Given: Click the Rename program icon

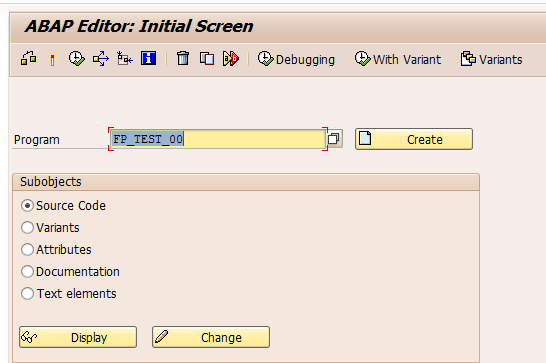Looking at the screenshot, I should [231, 59].
